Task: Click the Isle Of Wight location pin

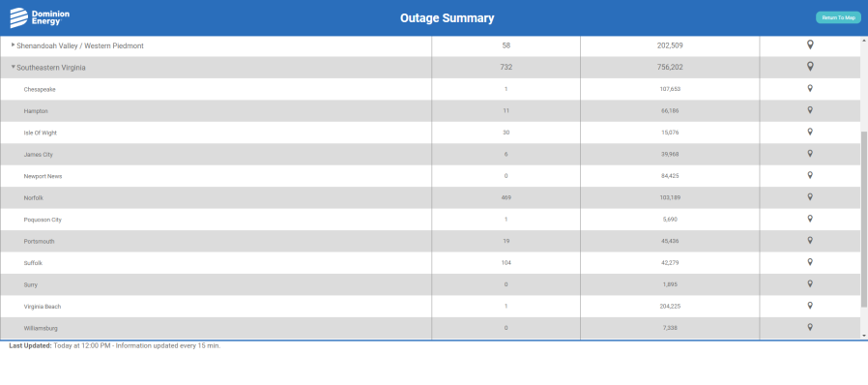Action: click(810, 132)
